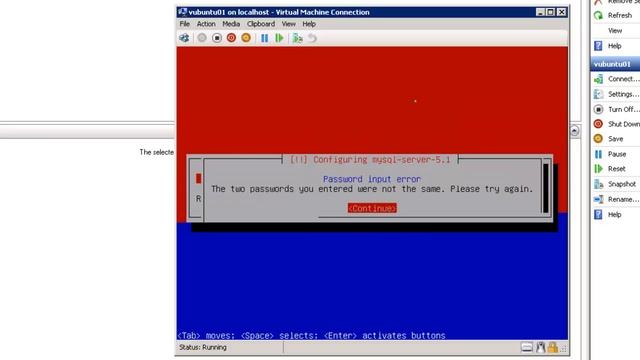Click Reset in the Actions pane
Viewport: 640px width, 360px height.
pyautogui.click(x=616, y=169)
